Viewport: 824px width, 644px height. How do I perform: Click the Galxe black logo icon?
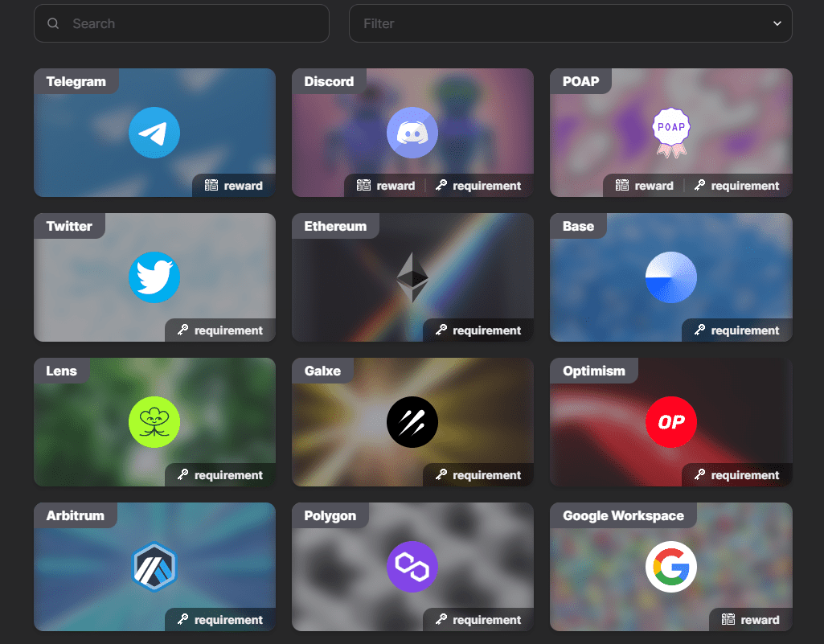[412, 421]
